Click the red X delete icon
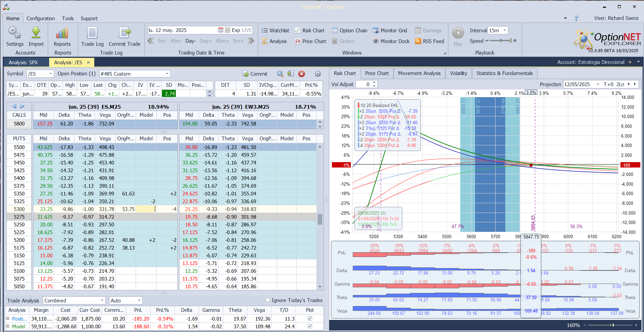 [x=302, y=74]
